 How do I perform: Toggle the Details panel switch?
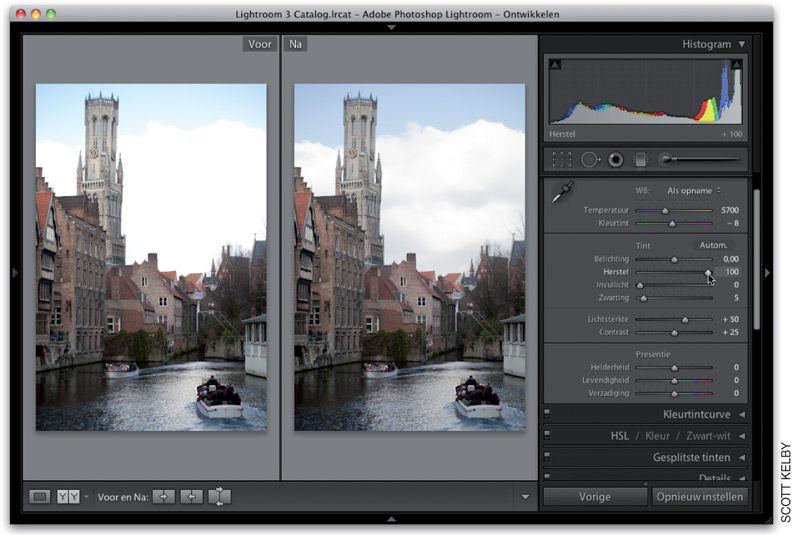[x=547, y=476]
